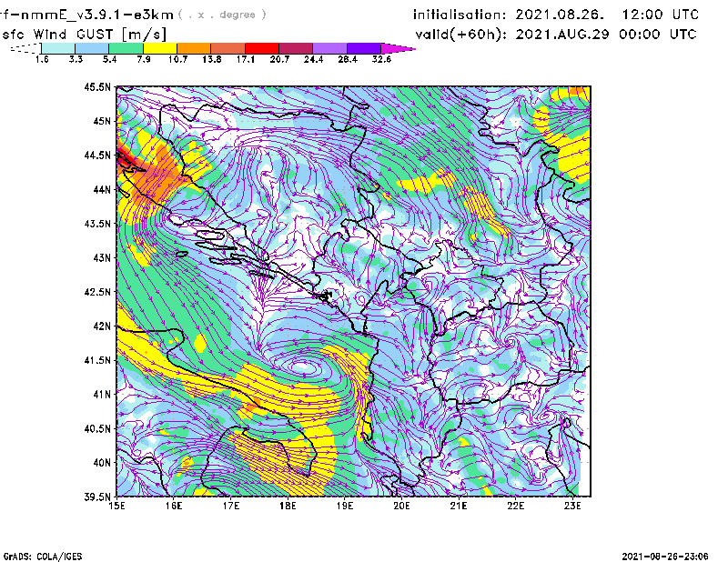Click the 40.5N latitude label
The width and height of the screenshot is (728, 562).
pos(97,428)
